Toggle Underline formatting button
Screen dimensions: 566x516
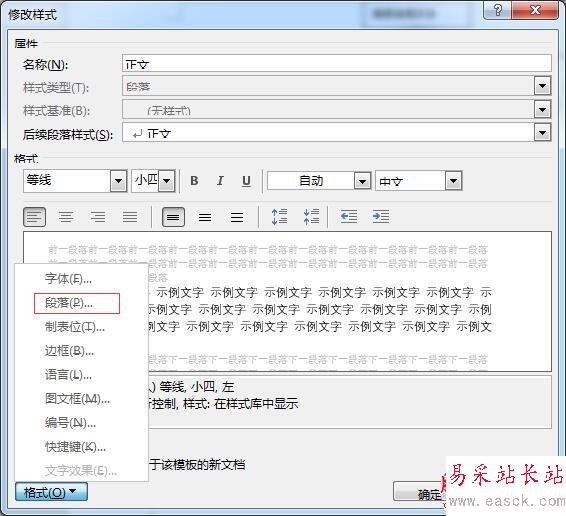246,181
